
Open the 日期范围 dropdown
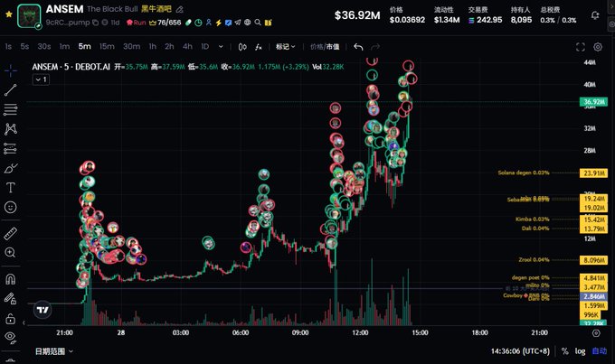[54, 351]
